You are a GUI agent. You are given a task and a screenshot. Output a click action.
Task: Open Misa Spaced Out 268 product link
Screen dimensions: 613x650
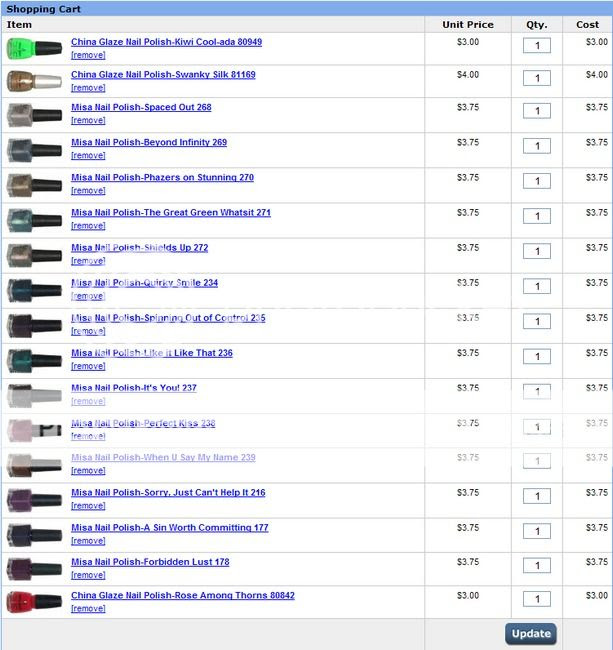point(141,107)
